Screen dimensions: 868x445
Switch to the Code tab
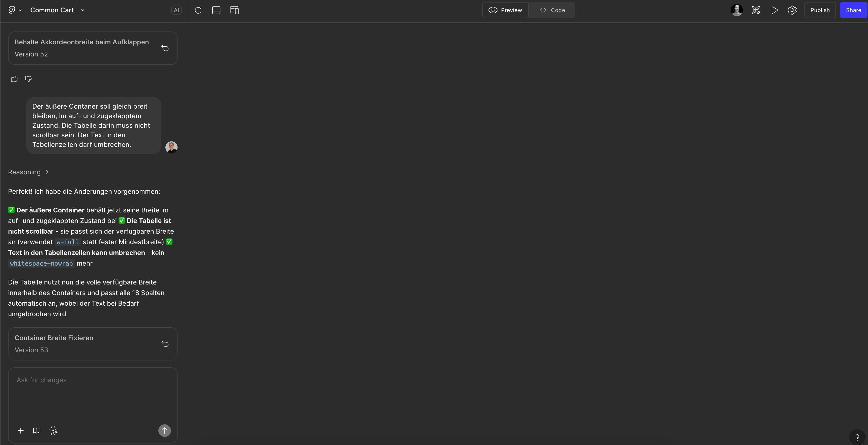click(552, 10)
